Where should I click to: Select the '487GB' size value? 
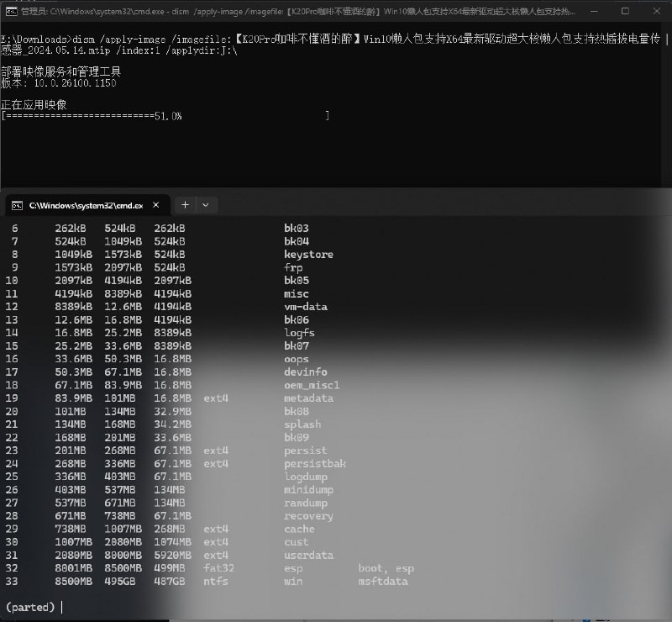coord(170,582)
